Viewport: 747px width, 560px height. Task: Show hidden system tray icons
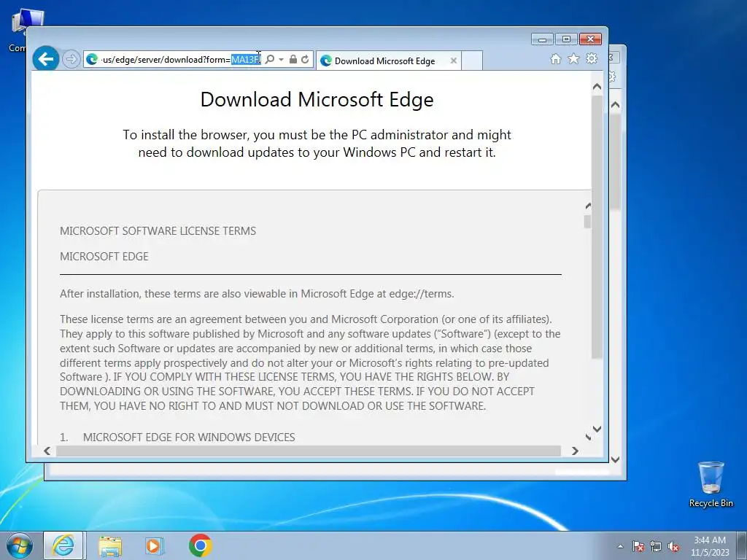(x=620, y=546)
